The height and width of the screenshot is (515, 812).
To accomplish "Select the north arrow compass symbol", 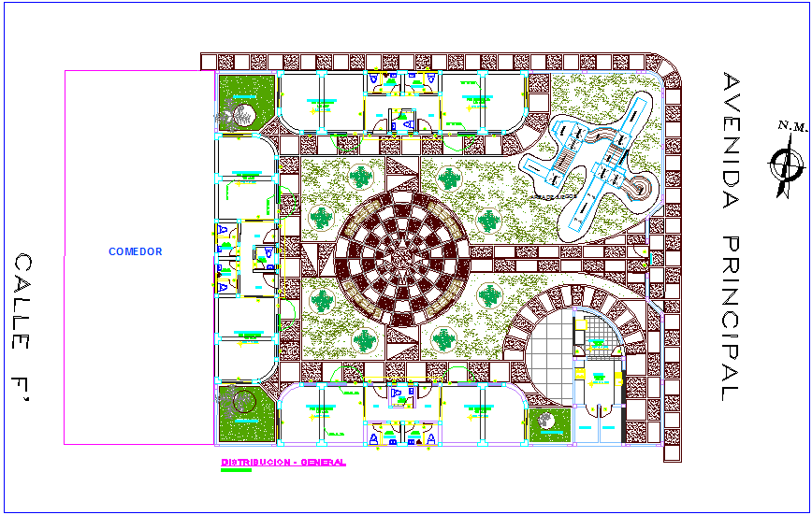I will pos(787,165).
